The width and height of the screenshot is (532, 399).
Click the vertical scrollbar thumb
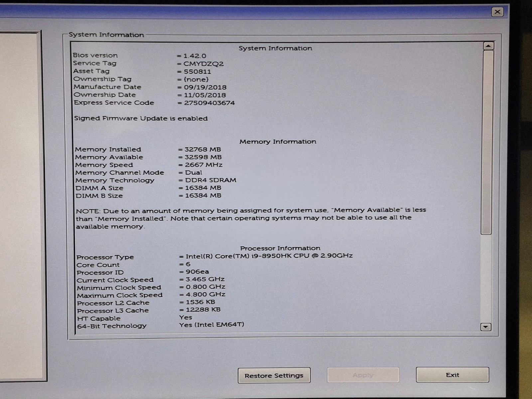(487, 142)
